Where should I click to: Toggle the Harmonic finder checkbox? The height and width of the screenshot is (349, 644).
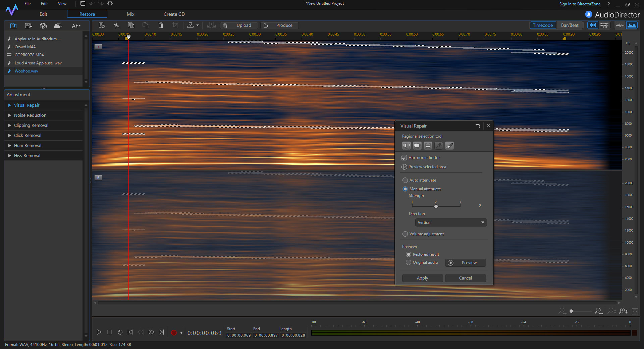pyautogui.click(x=404, y=158)
